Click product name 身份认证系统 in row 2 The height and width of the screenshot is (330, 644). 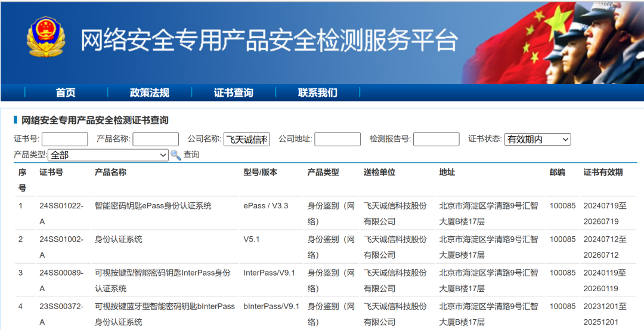pos(118,239)
